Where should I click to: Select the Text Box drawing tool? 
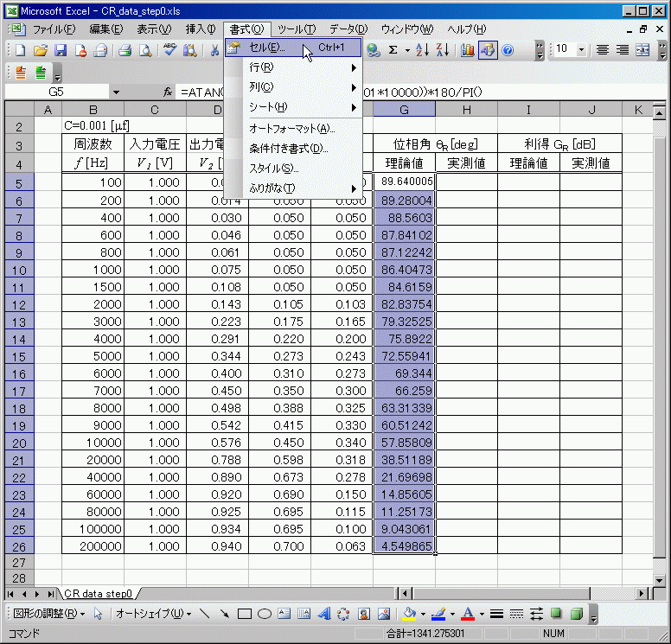coord(284,614)
